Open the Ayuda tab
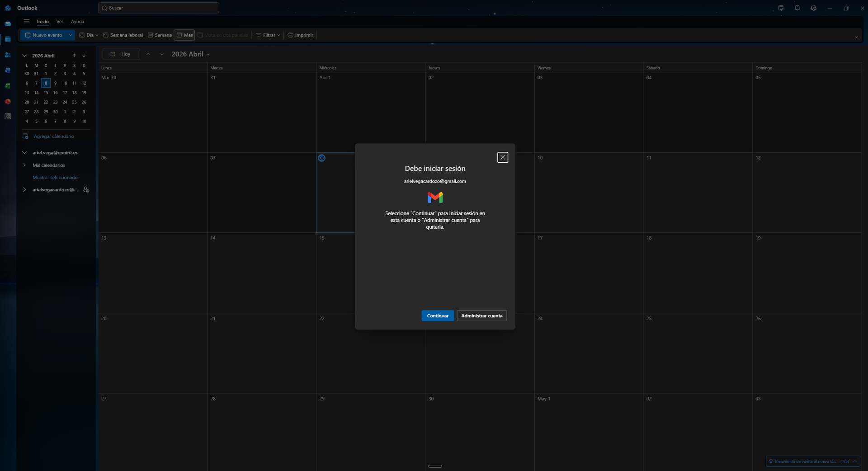 [x=77, y=22]
